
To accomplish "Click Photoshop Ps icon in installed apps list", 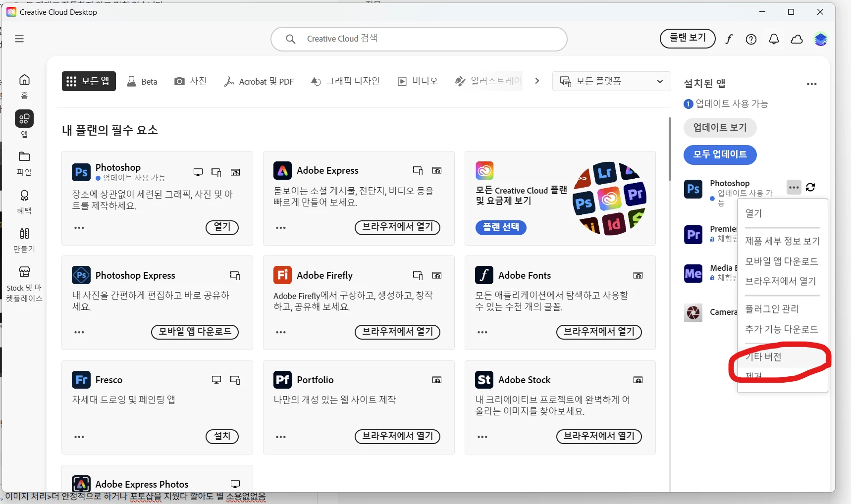I will pos(693,189).
